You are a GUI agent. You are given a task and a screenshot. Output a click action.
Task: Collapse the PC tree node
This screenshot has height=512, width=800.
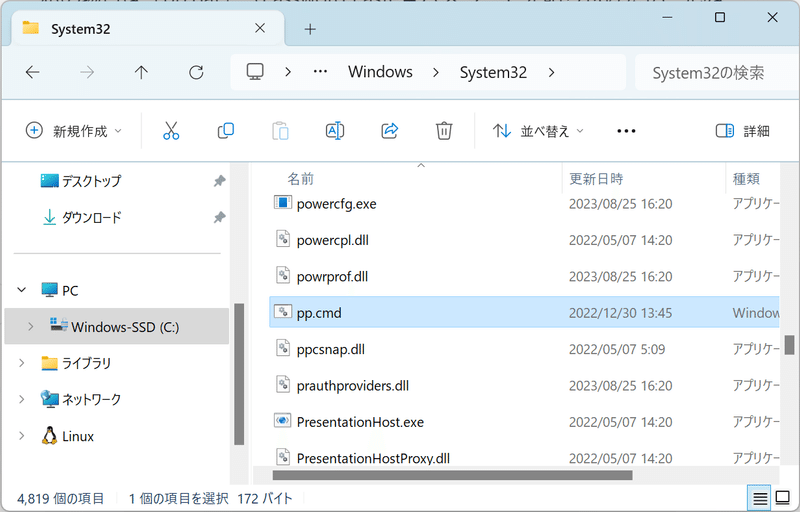click(x=21, y=290)
